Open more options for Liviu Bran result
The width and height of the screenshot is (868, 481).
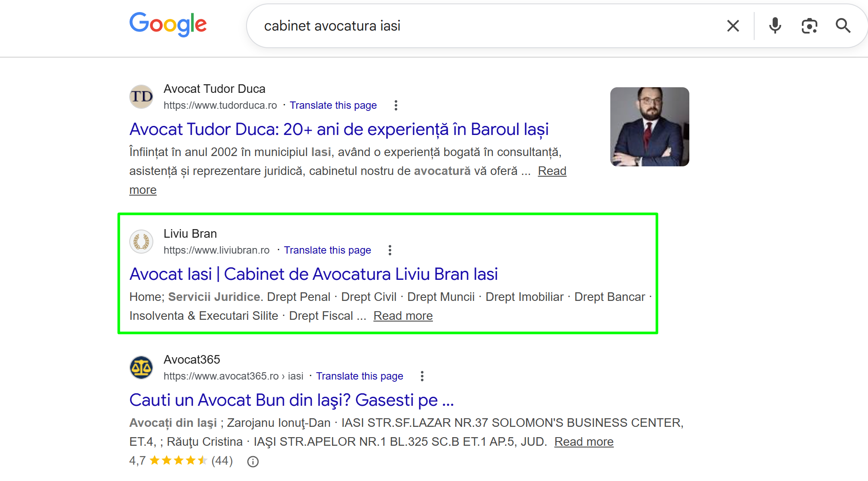pos(390,250)
